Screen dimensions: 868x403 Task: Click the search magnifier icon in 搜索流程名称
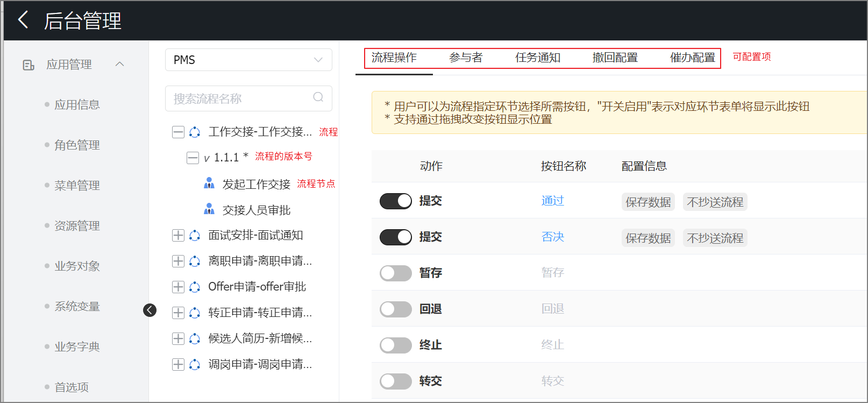point(318,97)
